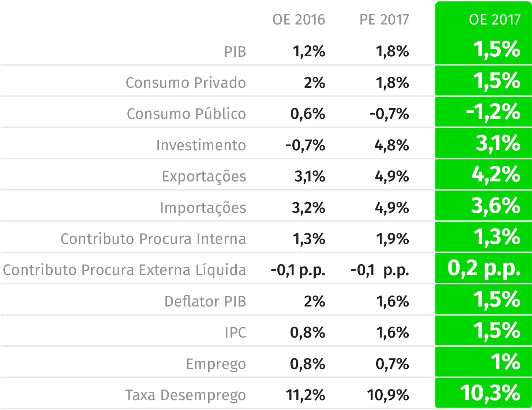Select the Emprego row label
The width and height of the screenshot is (532, 410).
click(x=216, y=364)
